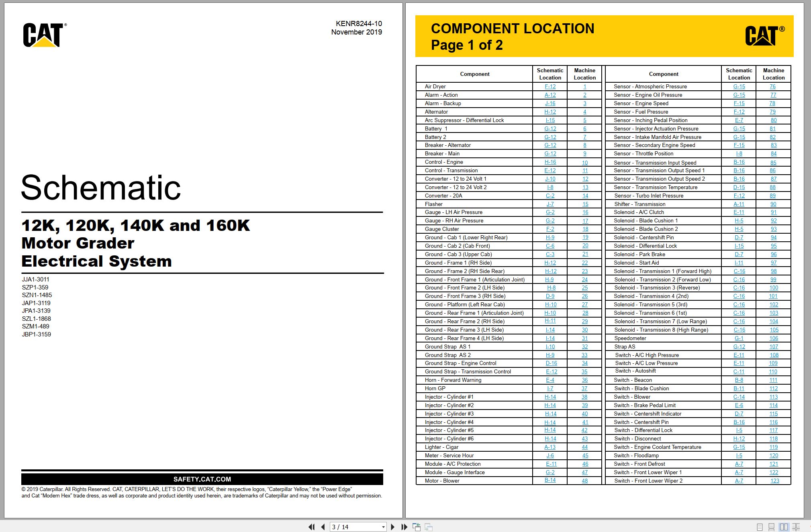Open Ground - Cab 2 schematic link C-6
Viewport: 811px width, 532px height.
pos(550,246)
